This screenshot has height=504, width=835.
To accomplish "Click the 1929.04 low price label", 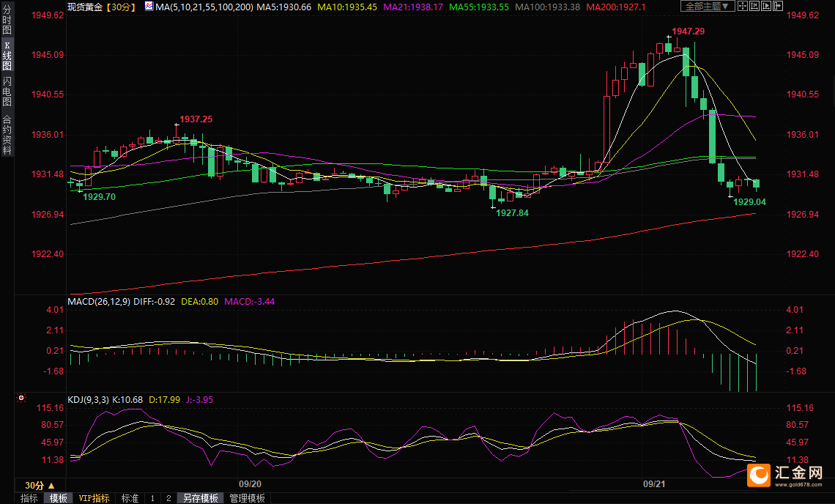I will [749, 202].
